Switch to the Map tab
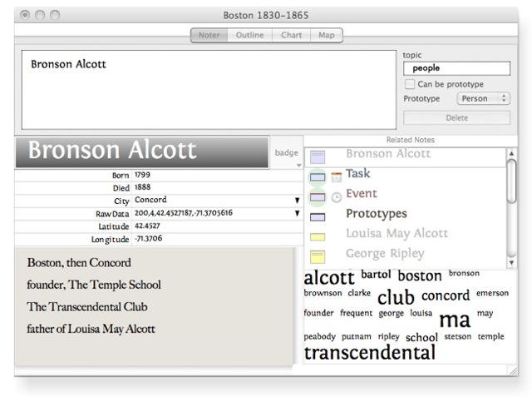Screen dimensions: 532x397 click(x=326, y=35)
